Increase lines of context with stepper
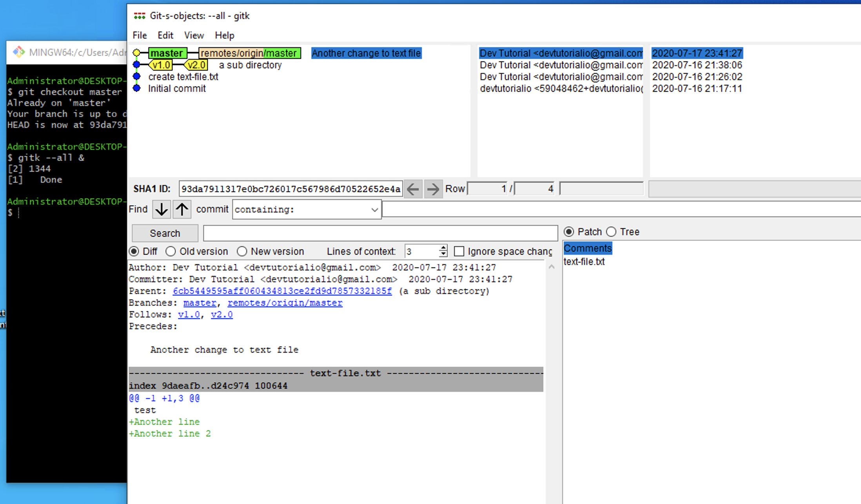Screen dimensions: 861x504 point(443,248)
